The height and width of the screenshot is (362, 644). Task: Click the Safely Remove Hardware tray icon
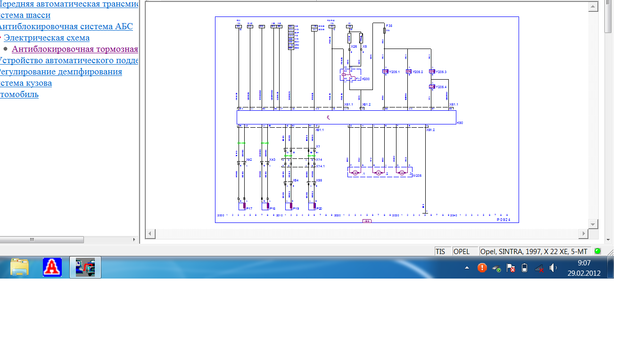(x=496, y=268)
